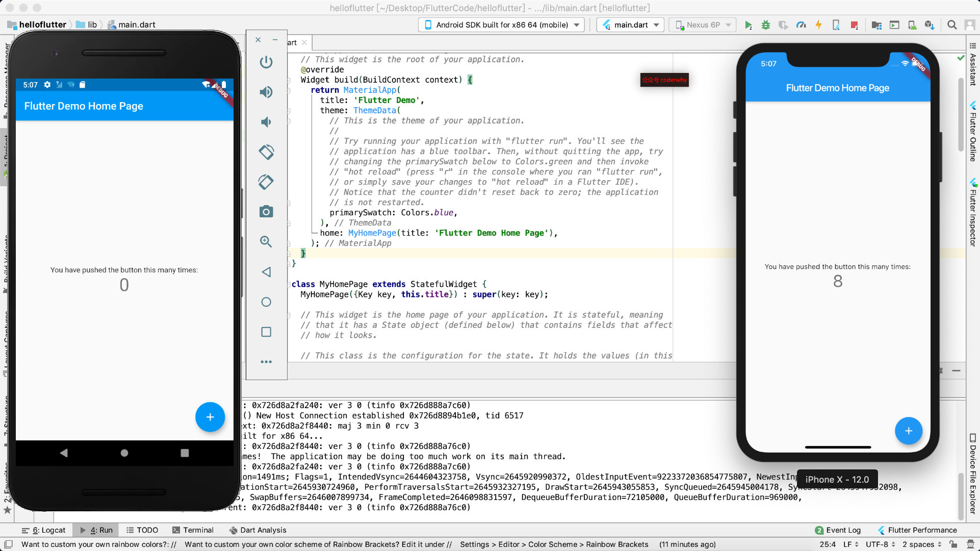Take an emulator screenshot with camera icon
The image size is (980, 551).
coord(266,212)
